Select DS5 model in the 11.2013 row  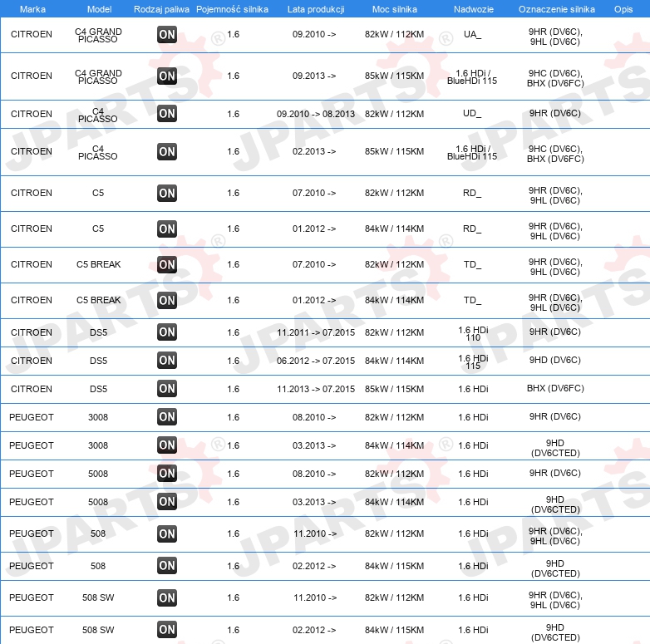pyautogui.click(x=99, y=389)
